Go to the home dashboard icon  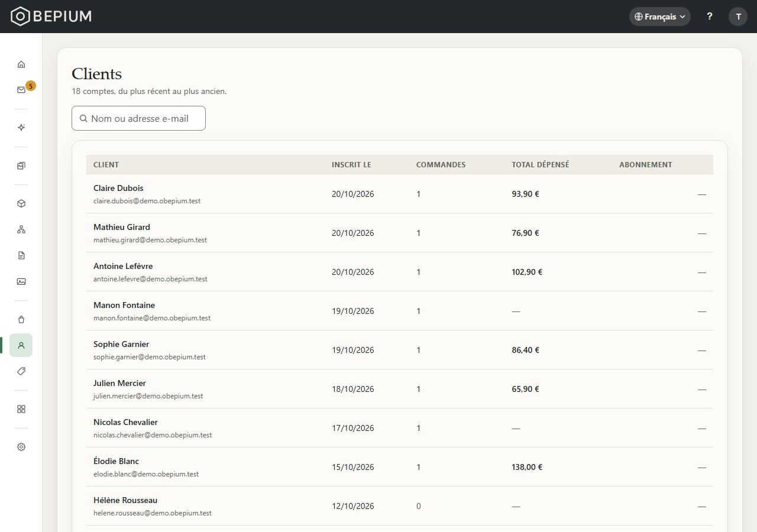pos(21,64)
